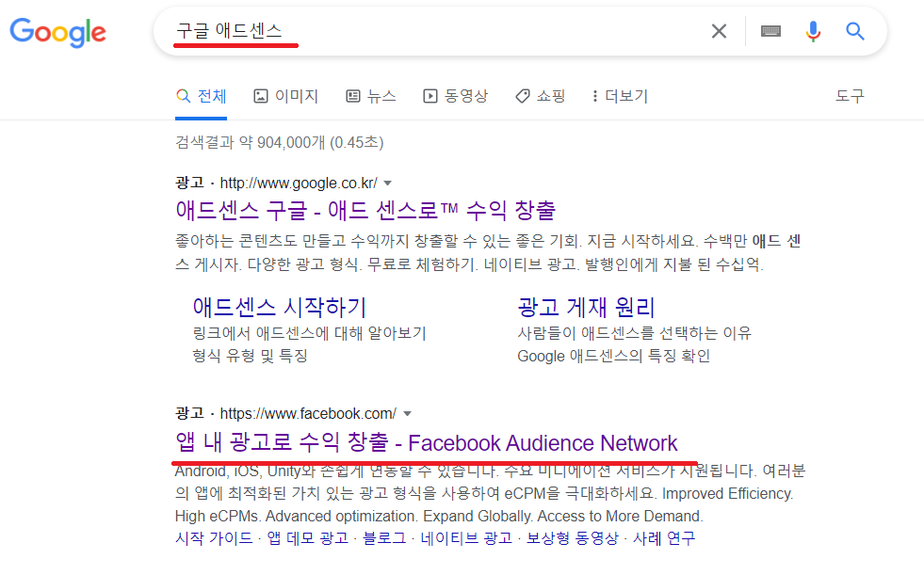Clear the search box with the X icon

point(719,31)
